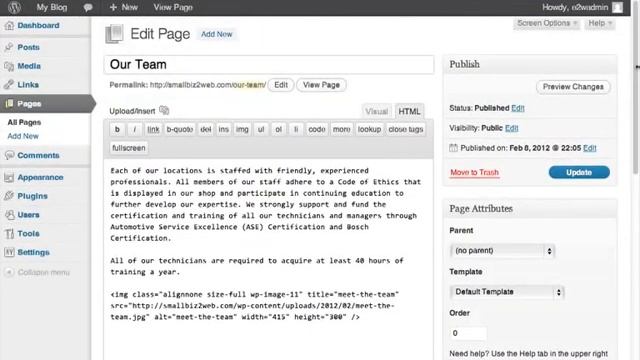Screen dimensions: 640x360
Task: Click the ins quicktag button
Action: click(223, 129)
